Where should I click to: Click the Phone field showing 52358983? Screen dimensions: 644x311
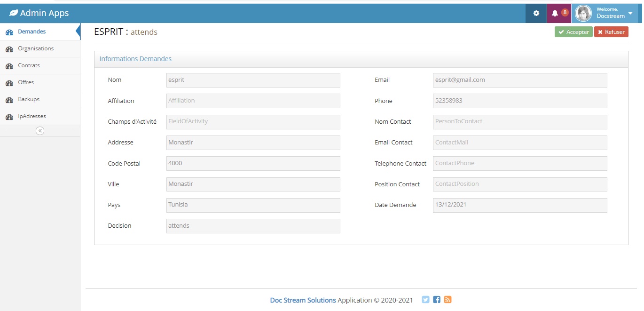[520, 101]
